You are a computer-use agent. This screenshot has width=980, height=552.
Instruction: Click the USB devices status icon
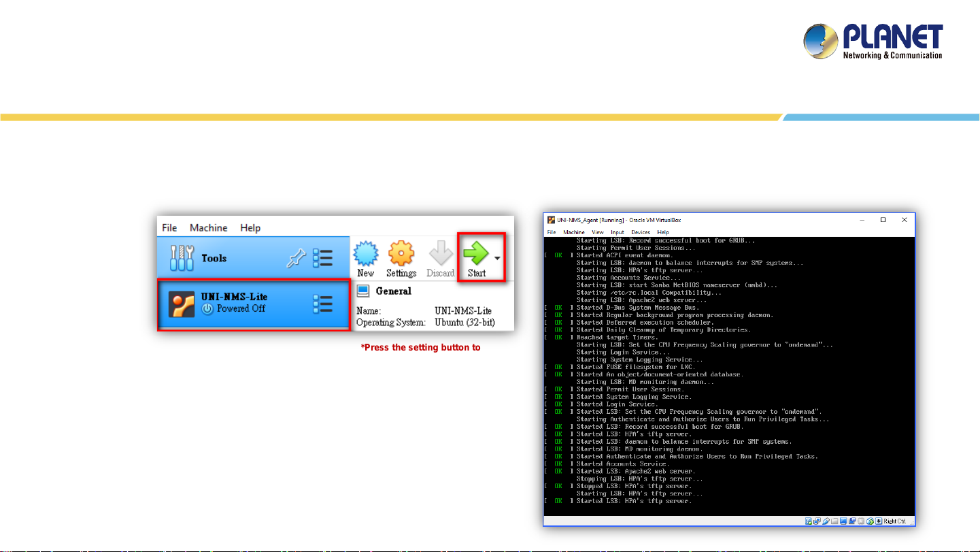[826, 521]
